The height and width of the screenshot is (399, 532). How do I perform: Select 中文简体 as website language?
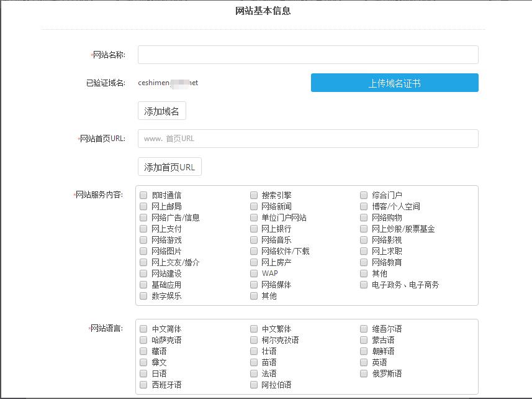[143, 329]
